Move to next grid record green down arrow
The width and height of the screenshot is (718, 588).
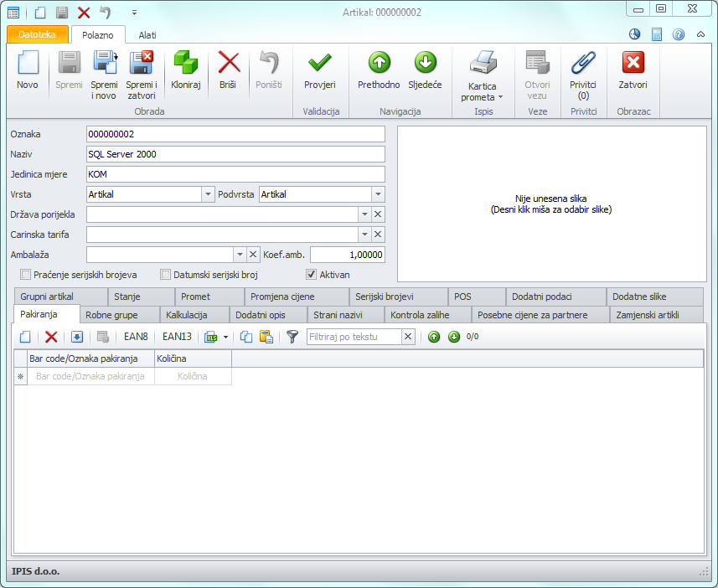[454, 337]
